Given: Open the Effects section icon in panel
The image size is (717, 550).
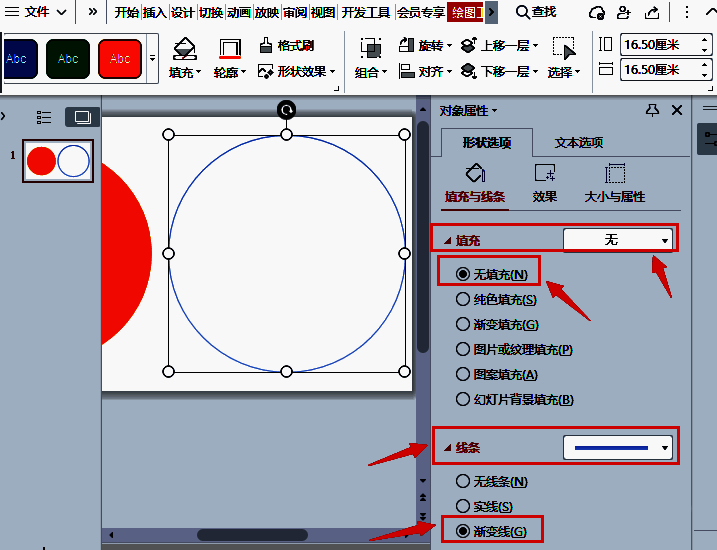Looking at the screenshot, I should click(x=545, y=174).
